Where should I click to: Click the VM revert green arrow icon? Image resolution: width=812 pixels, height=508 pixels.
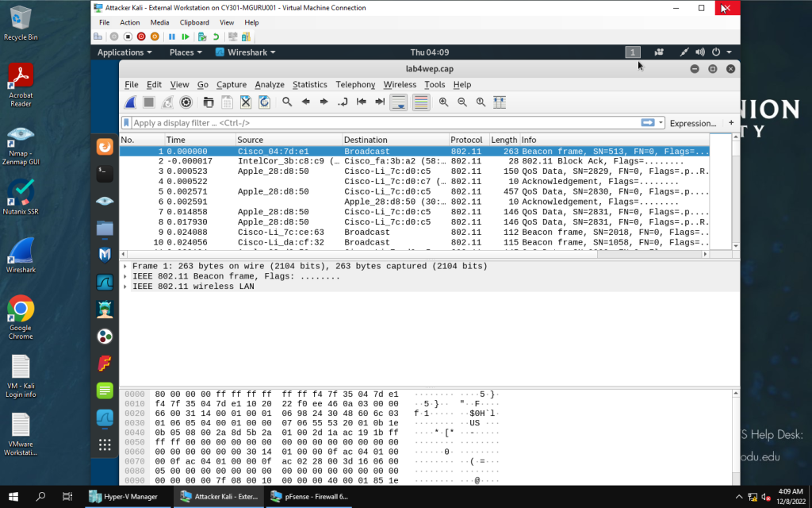coord(216,37)
